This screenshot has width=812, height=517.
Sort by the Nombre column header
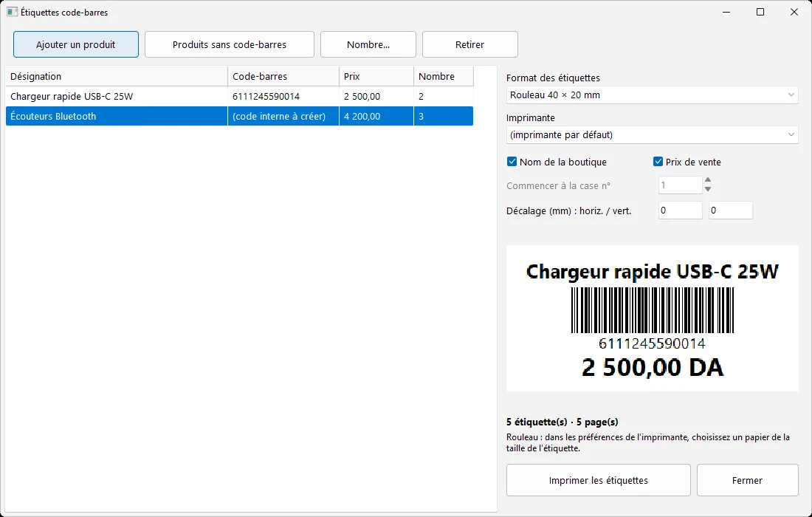[444, 76]
